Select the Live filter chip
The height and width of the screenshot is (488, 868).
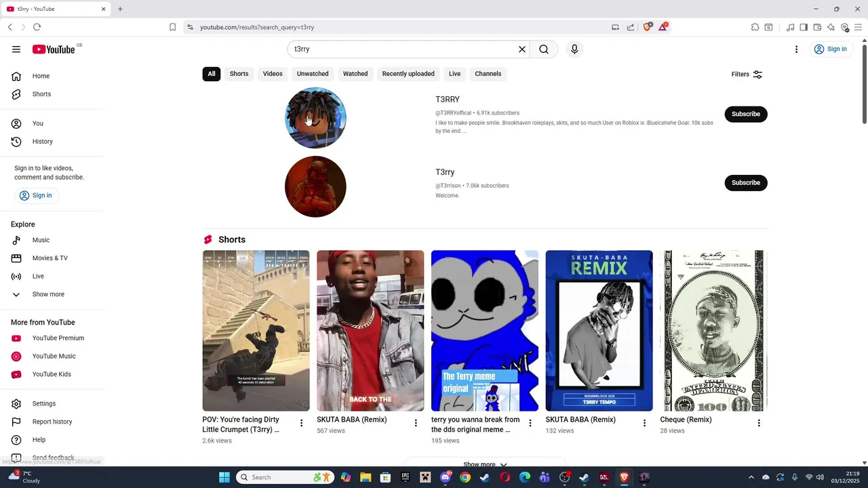pyautogui.click(x=454, y=74)
